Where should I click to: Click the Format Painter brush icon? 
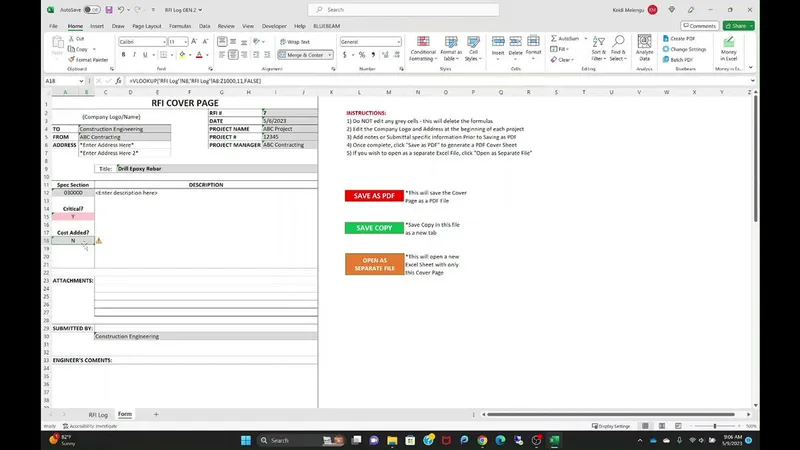coord(71,60)
